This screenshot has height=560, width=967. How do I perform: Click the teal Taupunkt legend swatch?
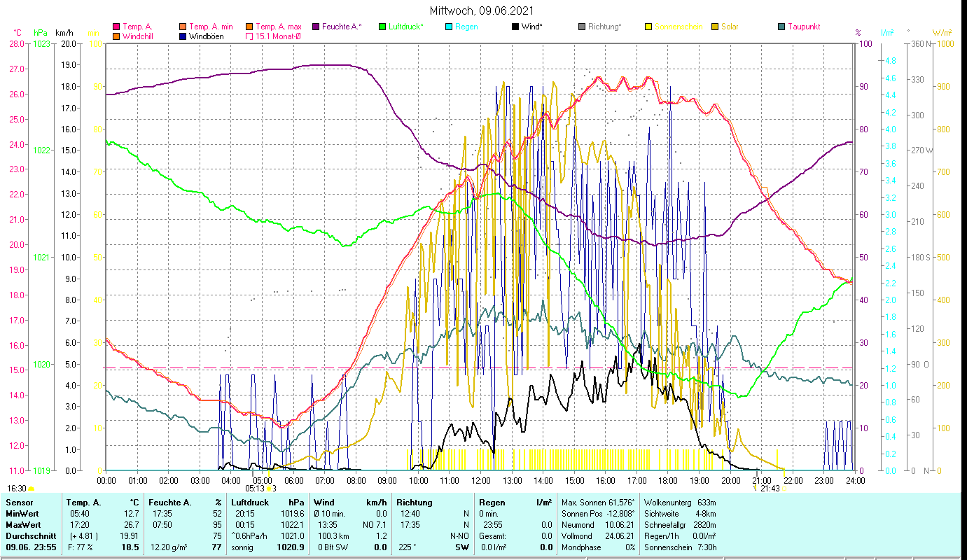(x=781, y=27)
